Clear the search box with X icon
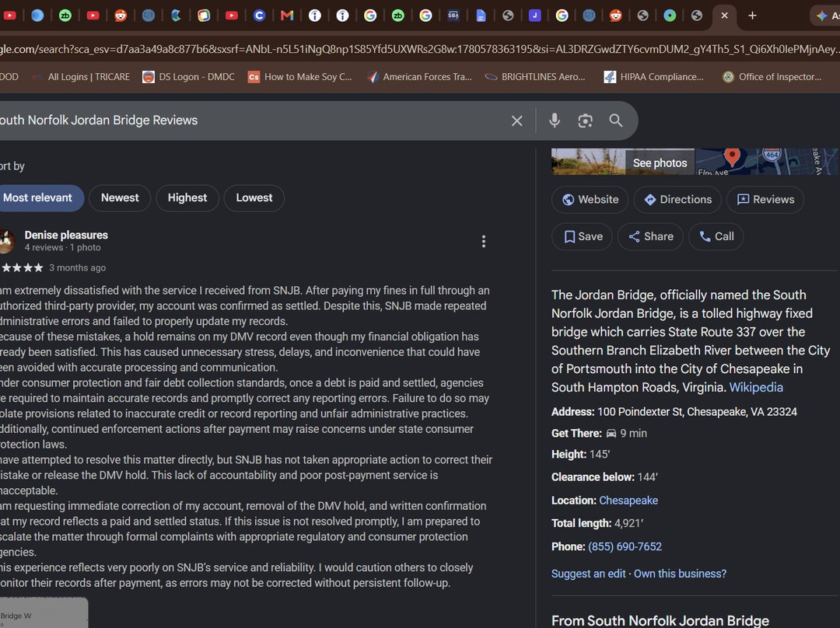Image resolution: width=840 pixels, height=628 pixels. tap(516, 120)
